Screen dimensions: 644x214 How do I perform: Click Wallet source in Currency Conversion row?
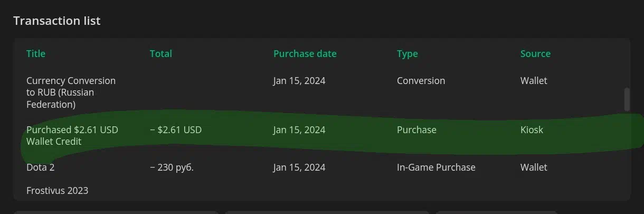point(534,81)
